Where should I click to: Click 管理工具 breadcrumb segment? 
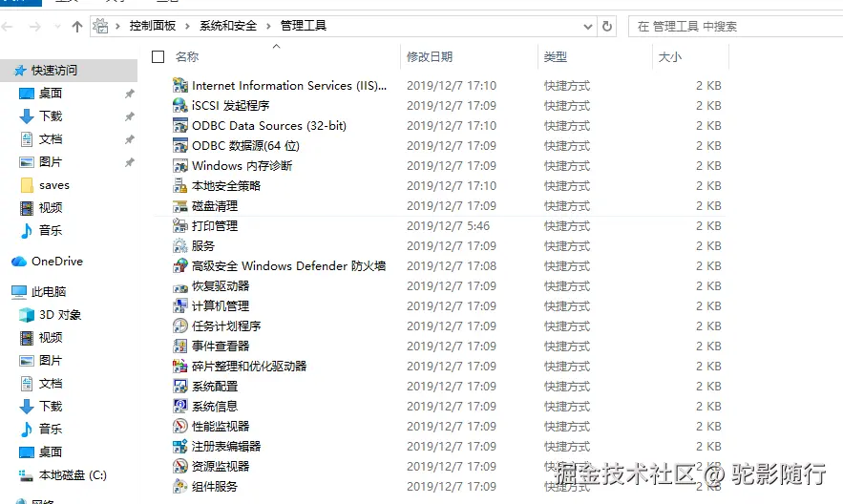coord(304,26)
